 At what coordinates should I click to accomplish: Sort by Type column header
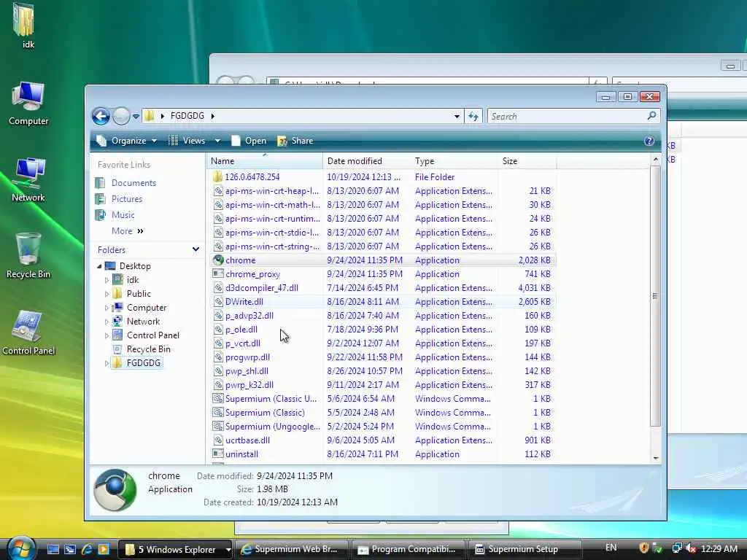tap(454, 161)
